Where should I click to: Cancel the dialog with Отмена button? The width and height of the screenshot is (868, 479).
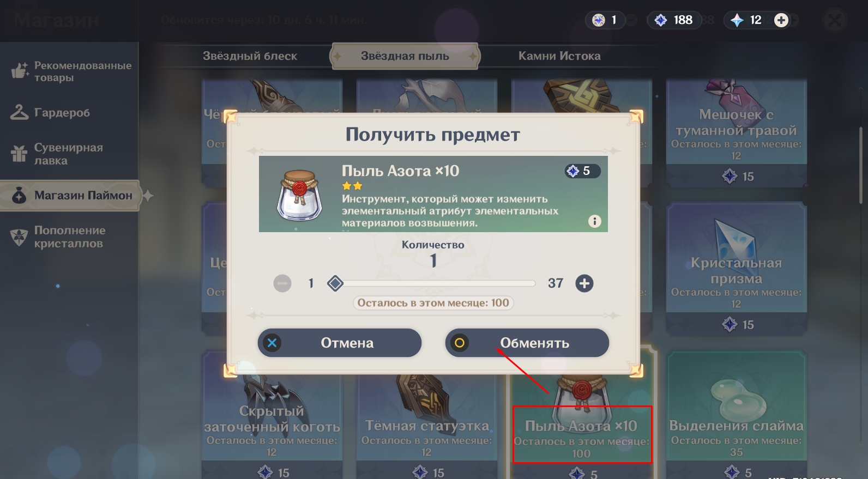339,343
